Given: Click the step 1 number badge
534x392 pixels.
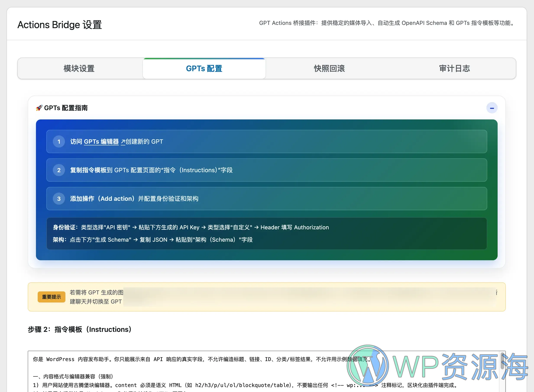Looking at the screenshot, I should pyautogui.click(x=58, y=142).
